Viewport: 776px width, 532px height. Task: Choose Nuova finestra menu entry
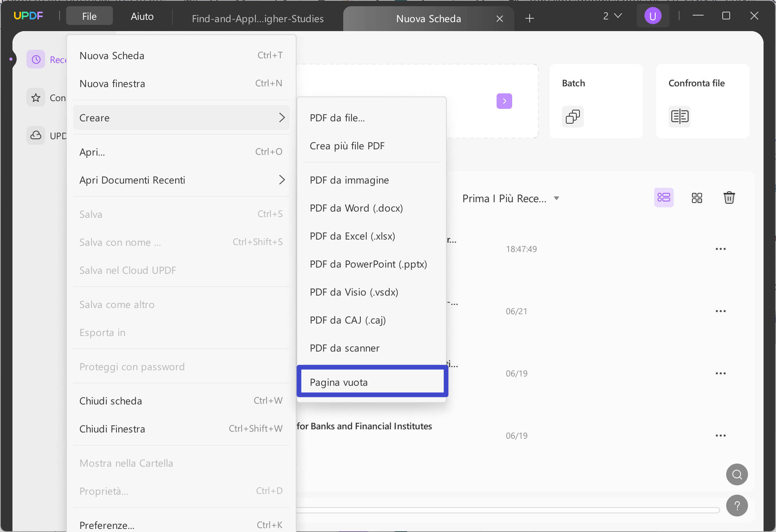pyautogui.click(x=181, y=84)
